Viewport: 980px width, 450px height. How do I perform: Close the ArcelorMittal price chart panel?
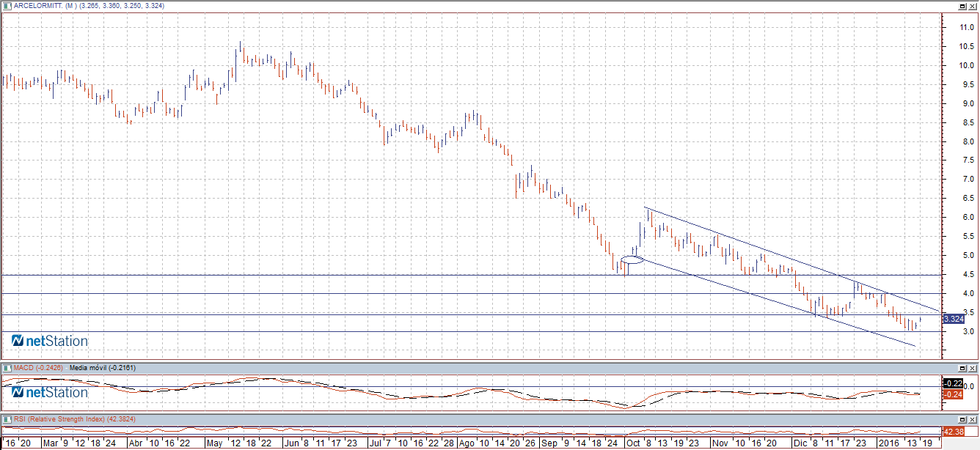972,6
